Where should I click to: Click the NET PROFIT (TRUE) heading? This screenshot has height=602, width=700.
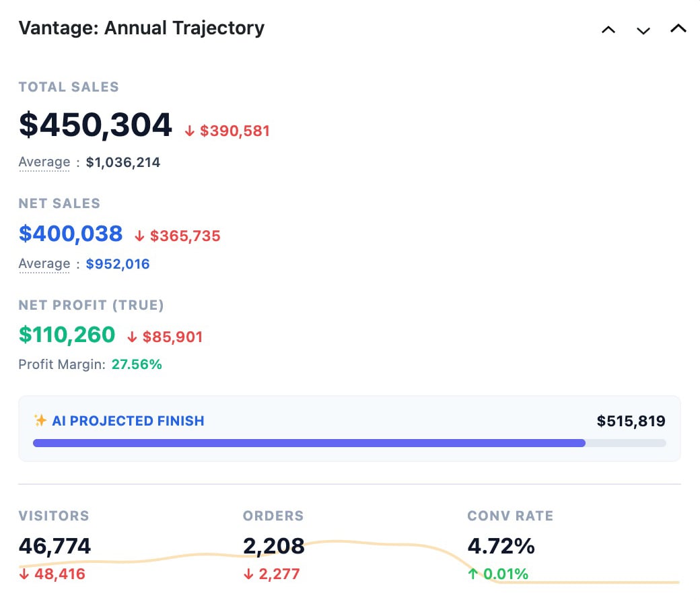91,305
